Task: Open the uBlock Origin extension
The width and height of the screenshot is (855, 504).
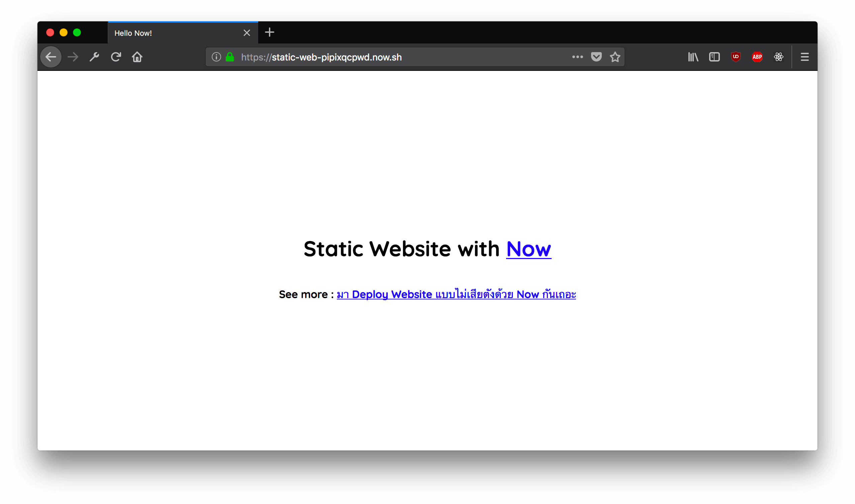Action: tap(736, 57)
